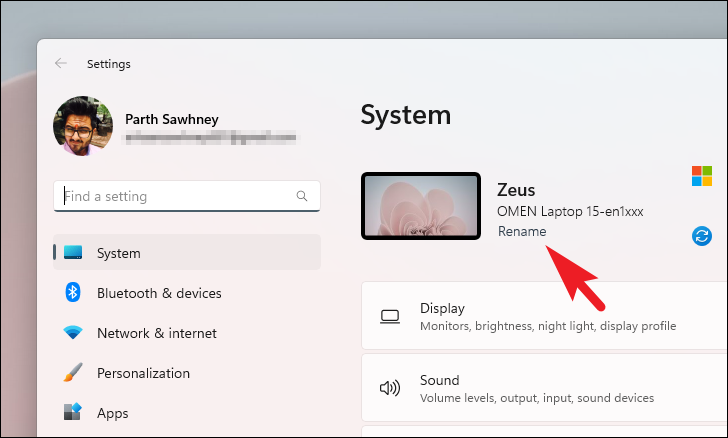Screen dimensions: 728x438
Task: Click the System page heading
Action: pyautogui.click(x=406, y=115)
